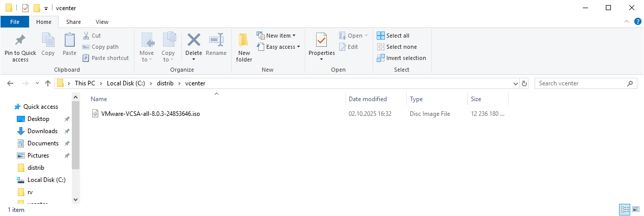Screen dimensions: 644x216
Task: Click the New folder icon in ribbon
Action: pos(244,41)
